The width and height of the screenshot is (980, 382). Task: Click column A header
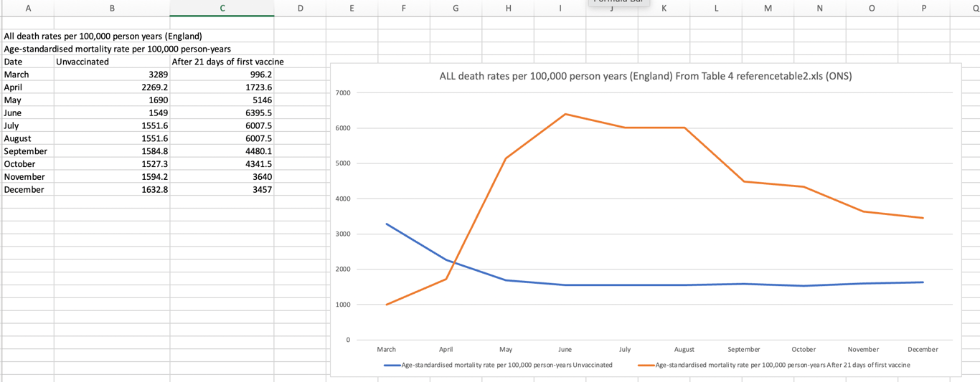pos(27,8)
